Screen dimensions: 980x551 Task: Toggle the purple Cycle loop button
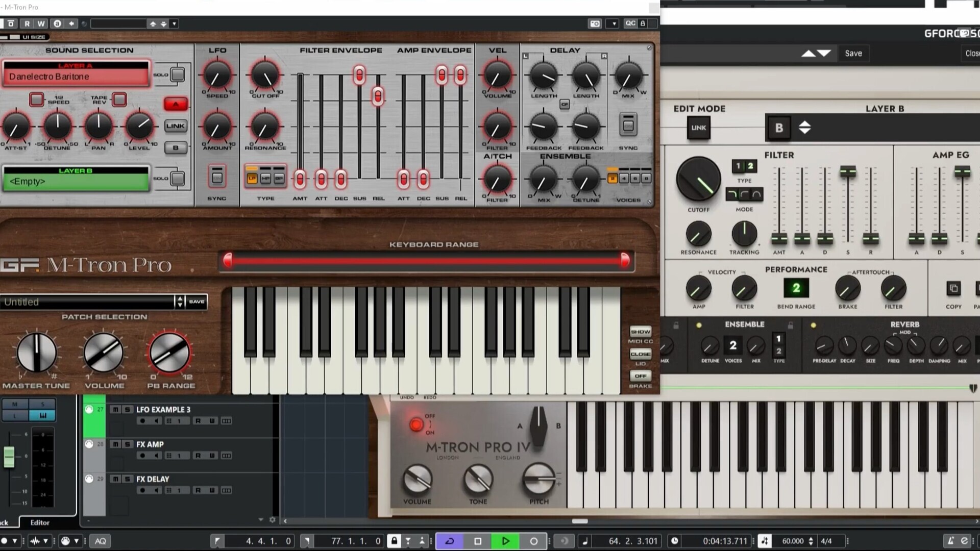click(450, 541)
